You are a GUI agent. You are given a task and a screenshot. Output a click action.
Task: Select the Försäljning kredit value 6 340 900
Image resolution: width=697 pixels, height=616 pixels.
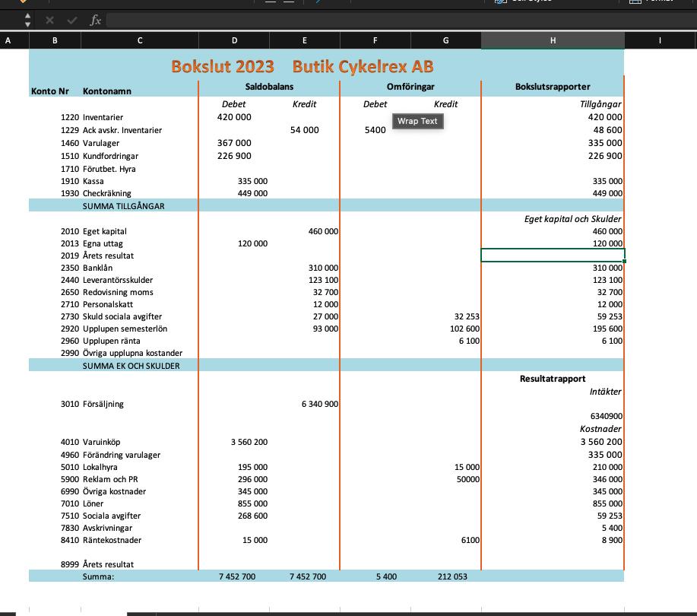tap(320, 404)
